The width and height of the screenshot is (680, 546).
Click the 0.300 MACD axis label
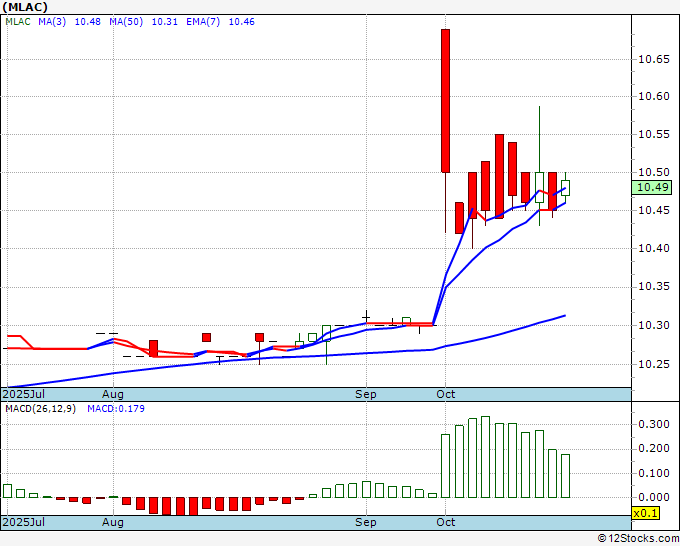(654, 424)
